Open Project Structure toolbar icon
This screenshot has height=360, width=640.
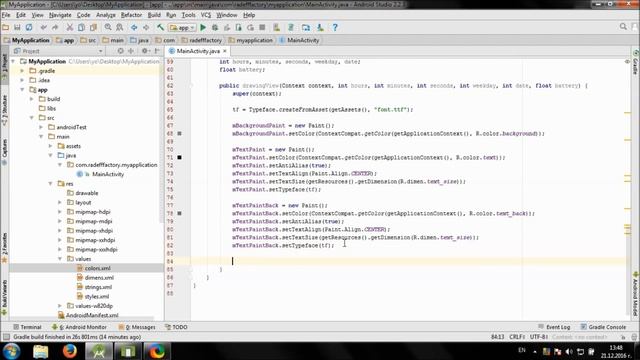306,27
